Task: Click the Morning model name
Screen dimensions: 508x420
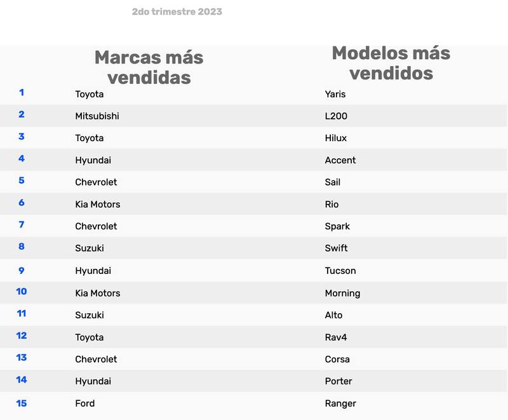Action: click(342, 293)
